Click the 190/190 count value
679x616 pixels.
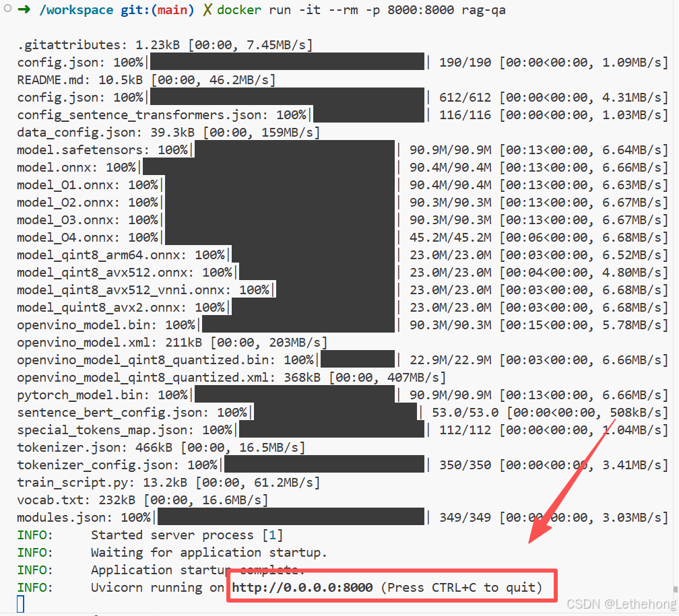coord(465,63)
